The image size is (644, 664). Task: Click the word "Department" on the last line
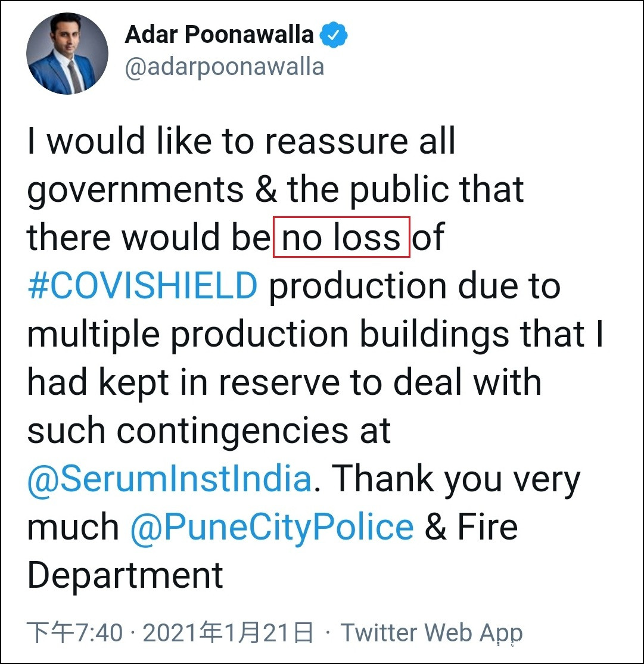click(x=125, y=576)
